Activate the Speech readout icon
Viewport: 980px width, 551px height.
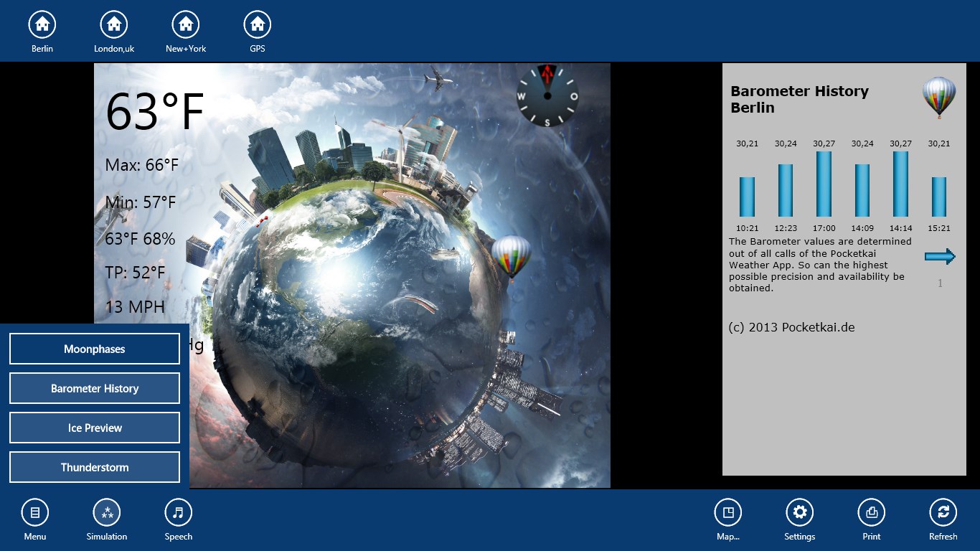178,512
